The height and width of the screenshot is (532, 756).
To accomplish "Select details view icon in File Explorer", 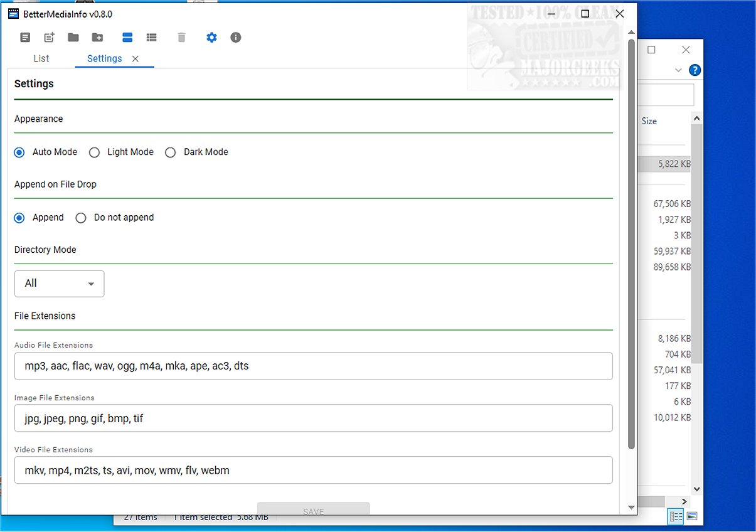I will click(676, 516).
